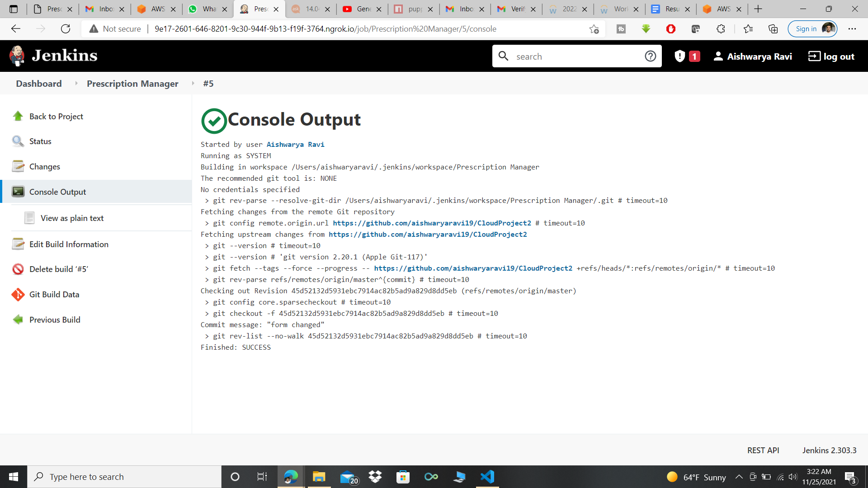Expand the Dashboard breadcrumb chevron
The image size is (868, 488).
76,84
